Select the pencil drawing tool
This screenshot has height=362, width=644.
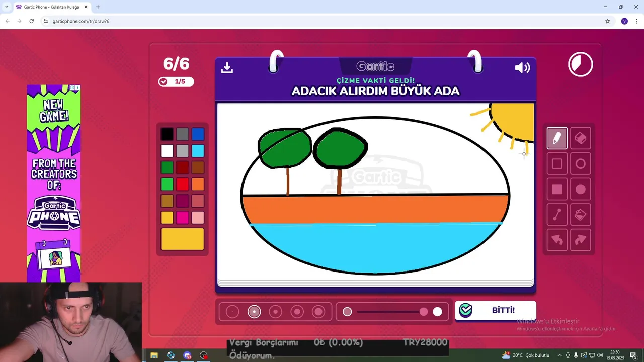tap(557, 138)
